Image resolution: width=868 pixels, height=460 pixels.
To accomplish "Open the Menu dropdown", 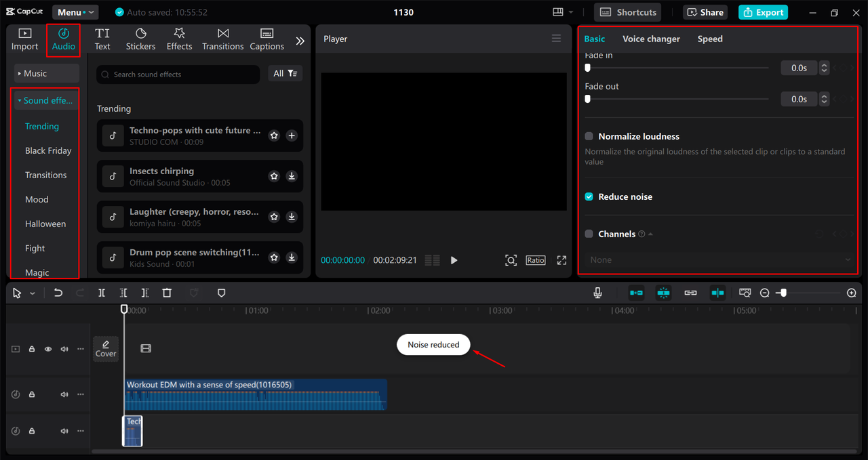I will coord(75,12).
